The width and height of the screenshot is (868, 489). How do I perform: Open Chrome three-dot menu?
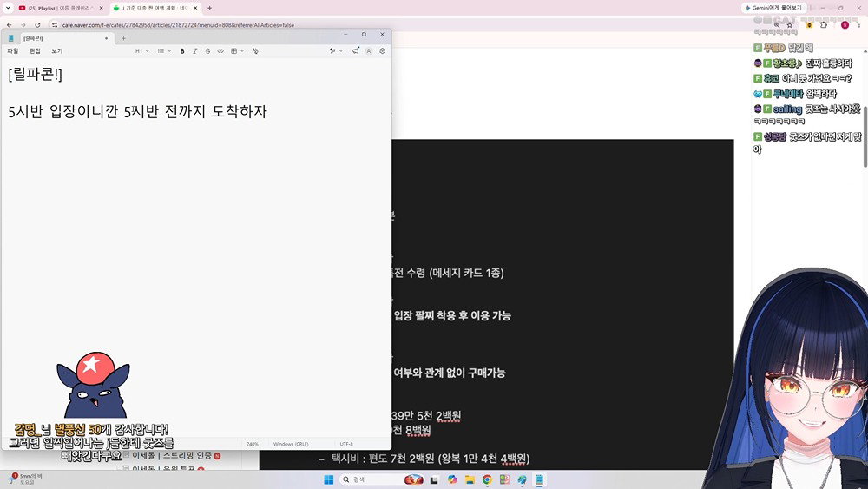click(x=859, y=25)
